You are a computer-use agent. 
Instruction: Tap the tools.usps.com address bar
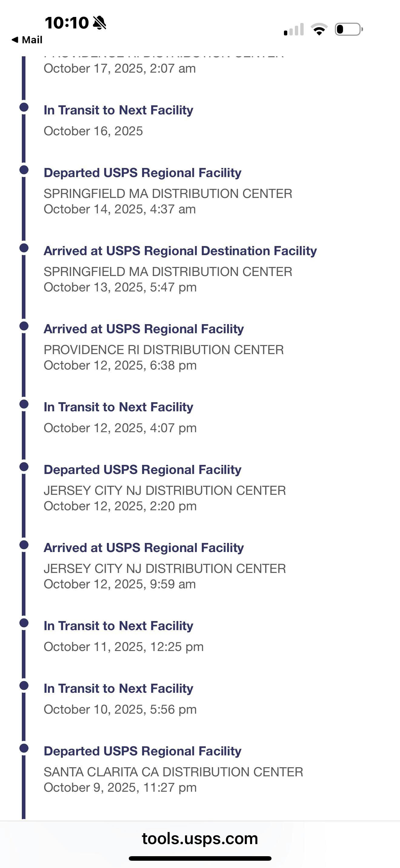point(200,838)
